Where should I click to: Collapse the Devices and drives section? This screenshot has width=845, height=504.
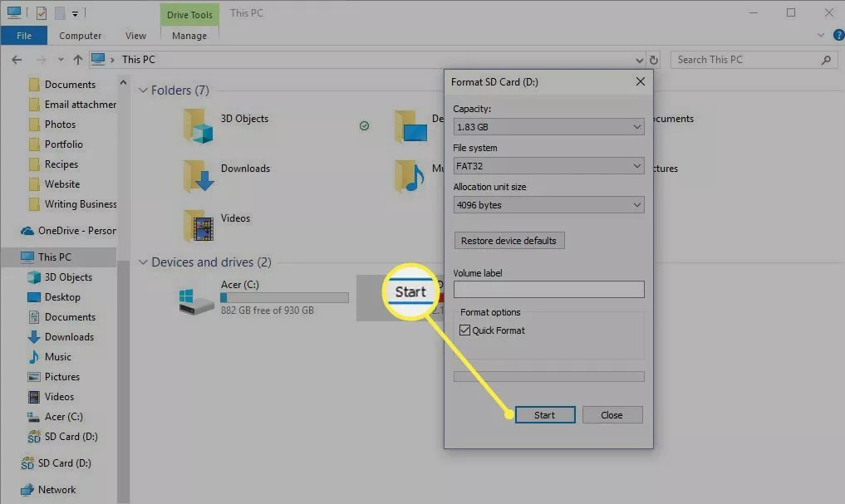click(143, 262)
